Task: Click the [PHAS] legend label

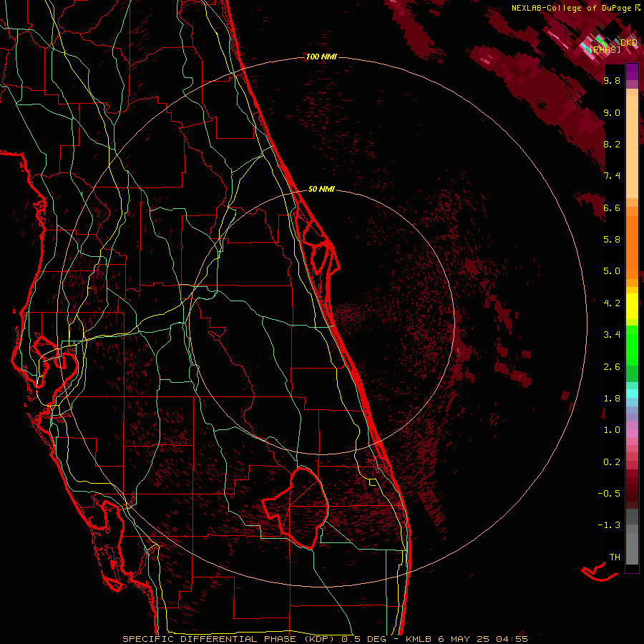Action: [x=605, y=49]
